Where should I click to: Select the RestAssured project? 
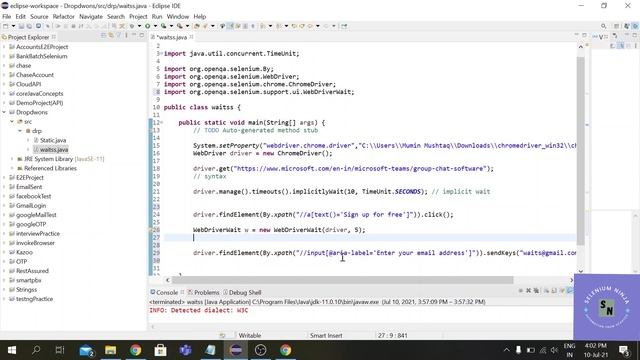point(32,271)
